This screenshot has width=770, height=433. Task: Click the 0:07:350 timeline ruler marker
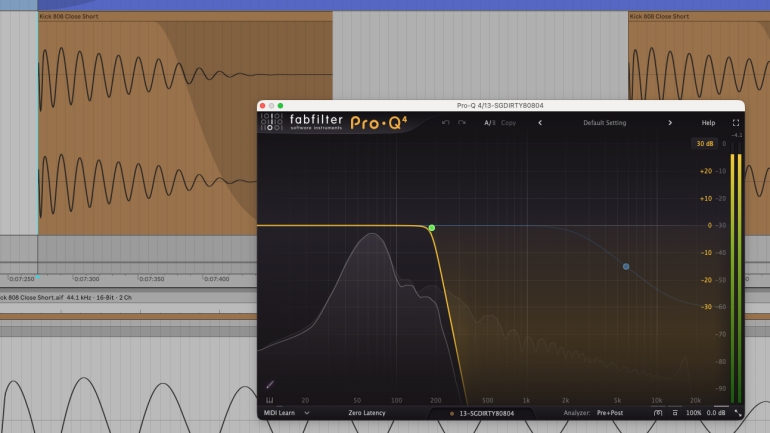click(152, 279)
